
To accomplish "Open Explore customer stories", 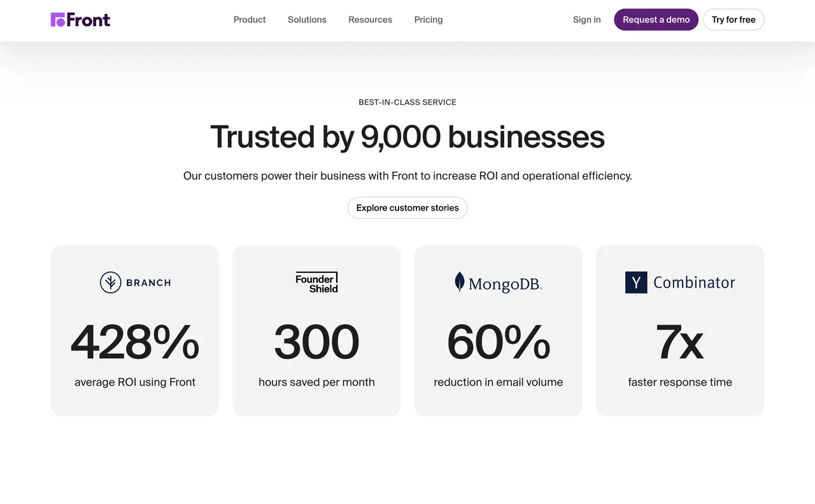I will tap(407, 208).
